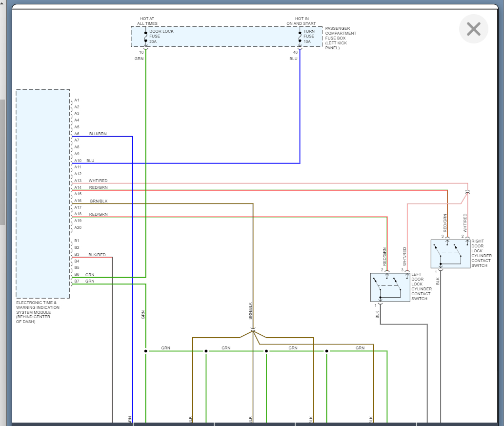Click the B3 BLK/RED pin label
504x426 pixels.
point(97,255)
